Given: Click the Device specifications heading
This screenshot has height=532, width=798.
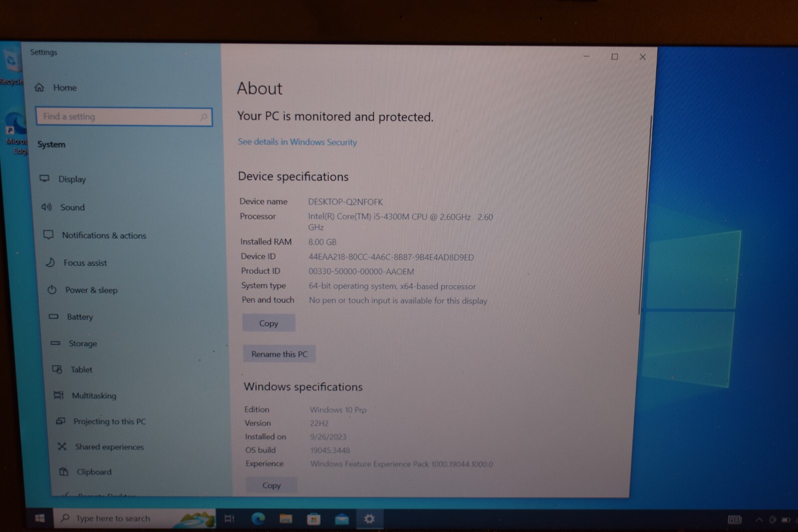Looking at the screenshot, I should click(x=293, y=177).
